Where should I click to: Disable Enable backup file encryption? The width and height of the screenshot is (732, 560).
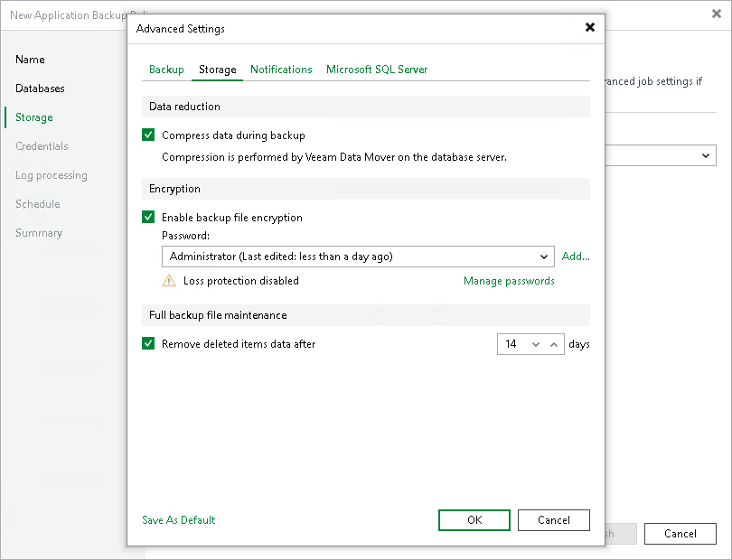click(x=149, y=217)
